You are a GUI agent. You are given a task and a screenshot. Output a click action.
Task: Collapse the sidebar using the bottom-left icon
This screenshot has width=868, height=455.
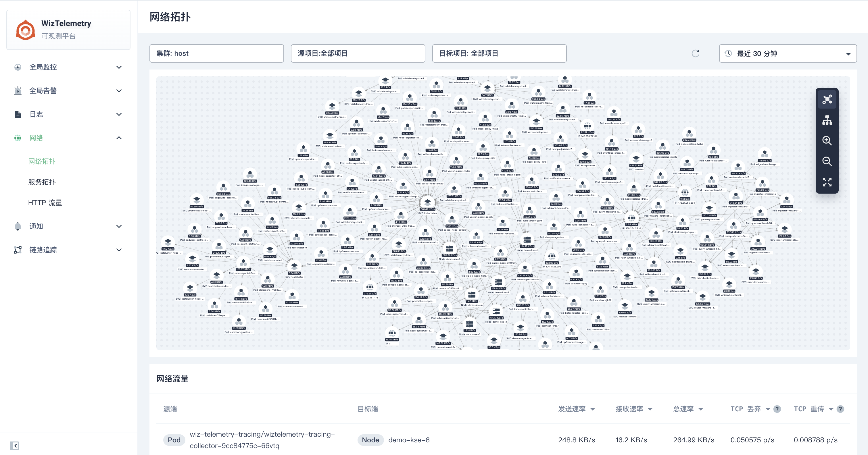pos(14,446)
